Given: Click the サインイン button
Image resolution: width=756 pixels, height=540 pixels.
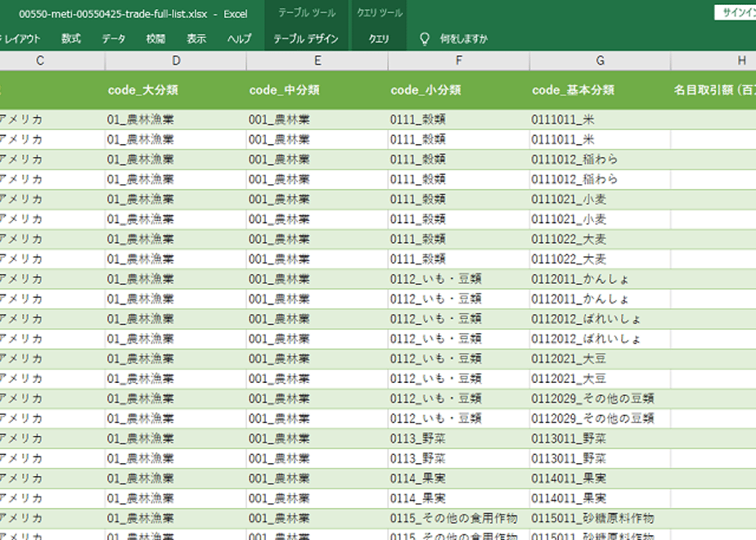Looking at the screenshot, I should pyautogui.click(x=736, y=12).
